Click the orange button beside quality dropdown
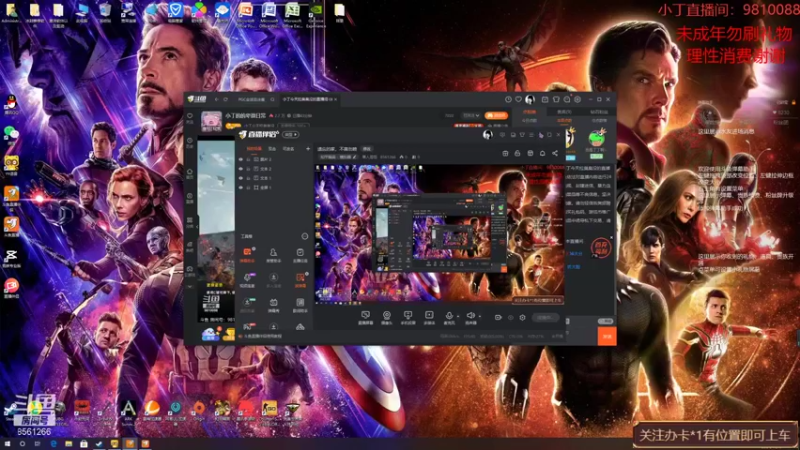800x450 pixels. click(496, 115)
